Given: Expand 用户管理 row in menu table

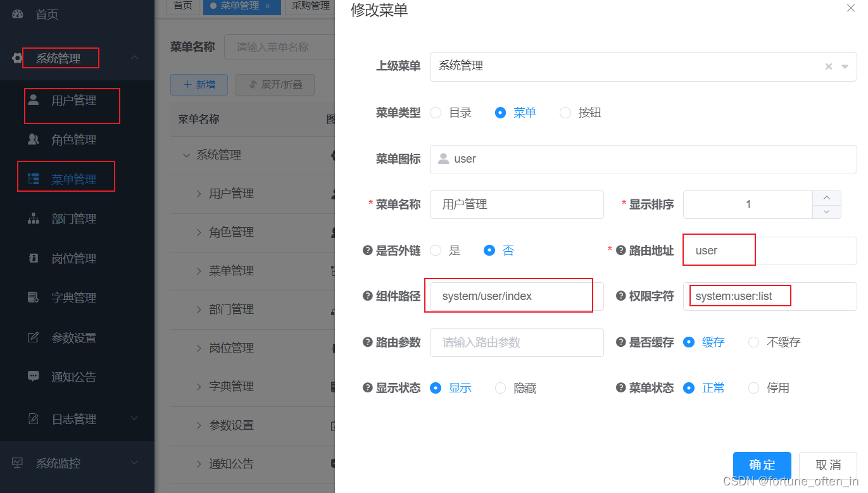Looking at the screenshot, I should coord(199,194).
